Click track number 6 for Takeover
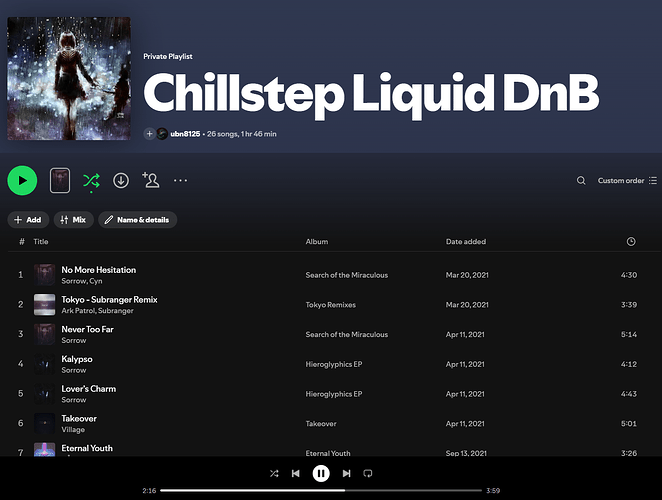 click(20, 423)
